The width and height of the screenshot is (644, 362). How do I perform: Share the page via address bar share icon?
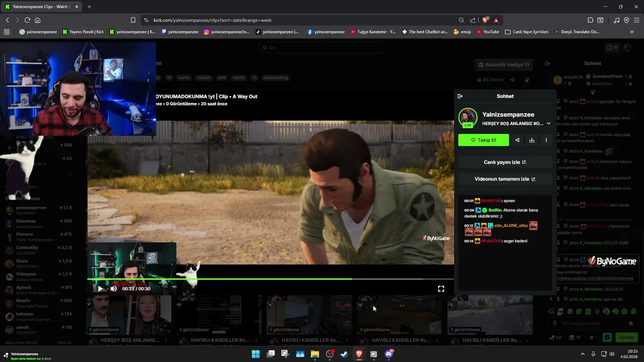pos(473,20)
